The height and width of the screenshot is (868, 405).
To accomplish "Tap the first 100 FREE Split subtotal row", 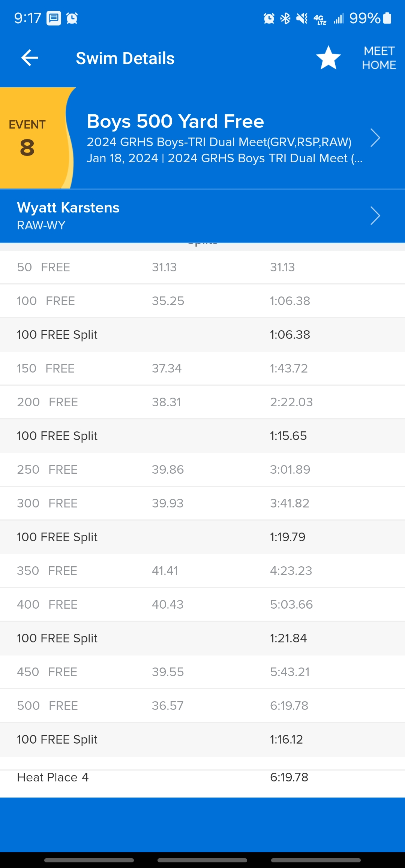I will tap(202, 335).
